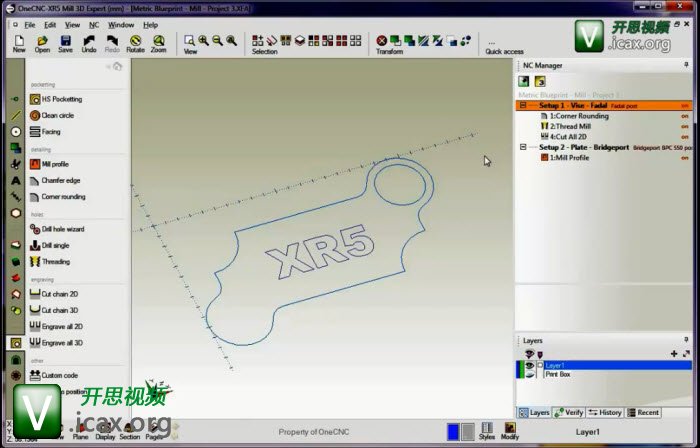Open the NC menu
Screen dimensions: 700x448
pos(94,25)
